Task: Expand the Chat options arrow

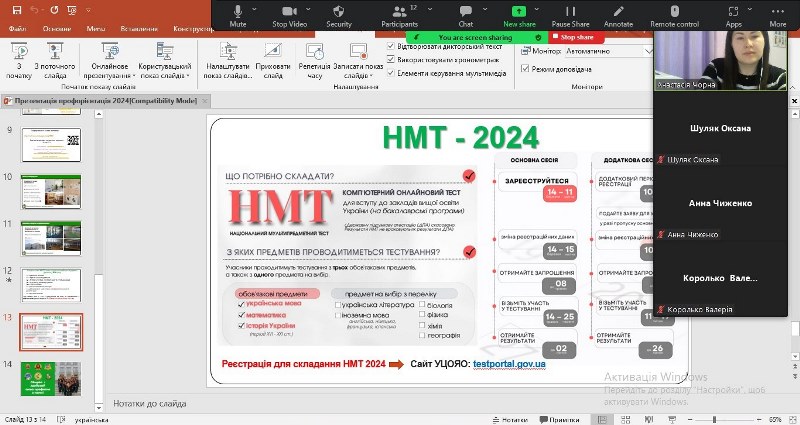Action: (484, 9)
